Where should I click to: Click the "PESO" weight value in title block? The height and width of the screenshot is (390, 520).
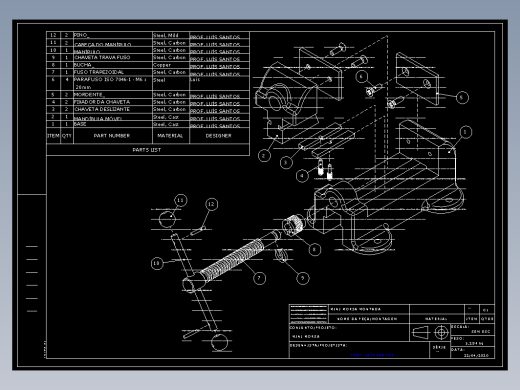click(x=474, y=343)
